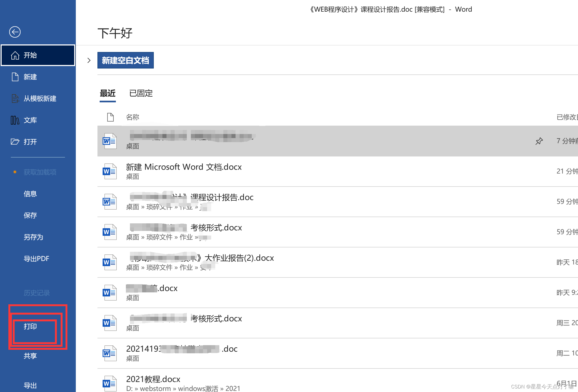Click Word icon of 20214193 .doc row
The image size is (578, 392).
[x=109, y=353]
